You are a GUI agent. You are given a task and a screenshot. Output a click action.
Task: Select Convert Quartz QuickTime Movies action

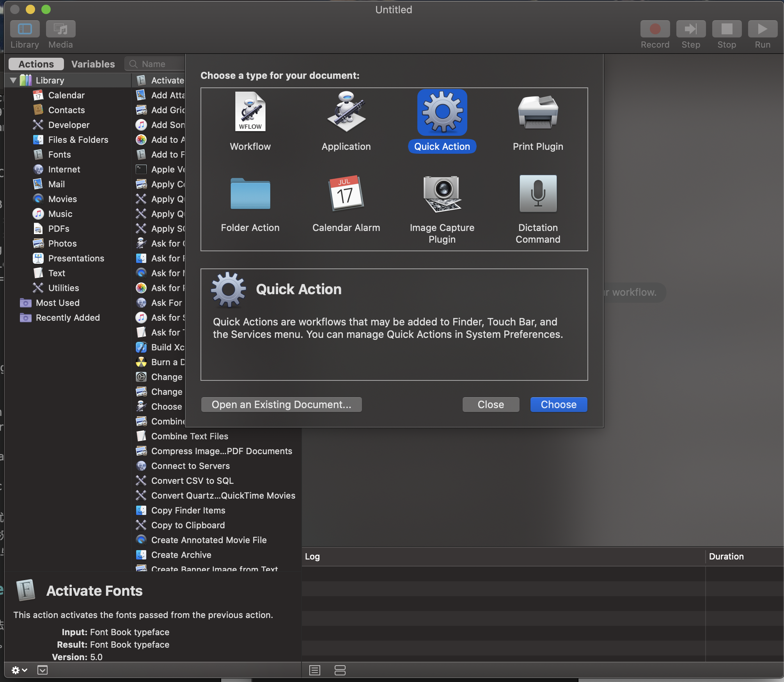(x=223, y=496)
